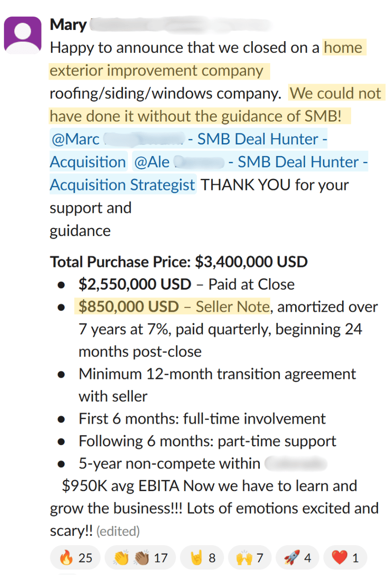The width and height of the screenshot is (390, 588).
Task: Click the (edited) label
Action: pyautogui.click(x=118, y=531)
